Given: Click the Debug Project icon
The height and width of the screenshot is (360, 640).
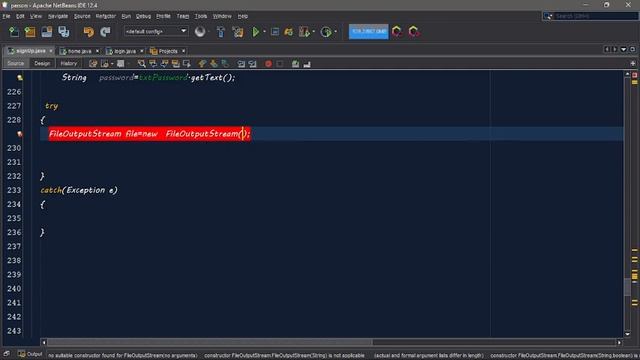Looking at the screenshot, I should click(275, 32).
